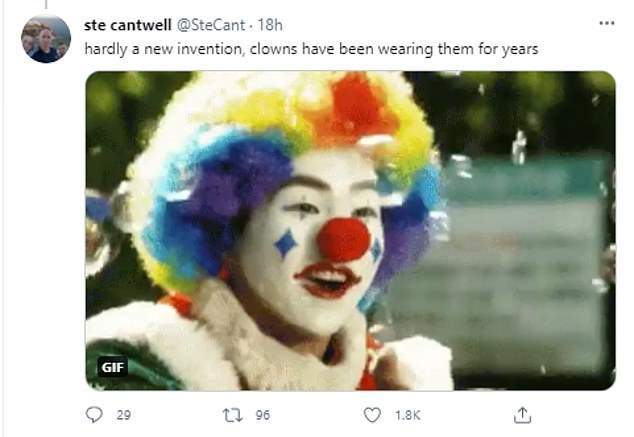Click ste cantwell's profile avatar
The width and height of the screenshot is (634, 437).
point(46,39)
